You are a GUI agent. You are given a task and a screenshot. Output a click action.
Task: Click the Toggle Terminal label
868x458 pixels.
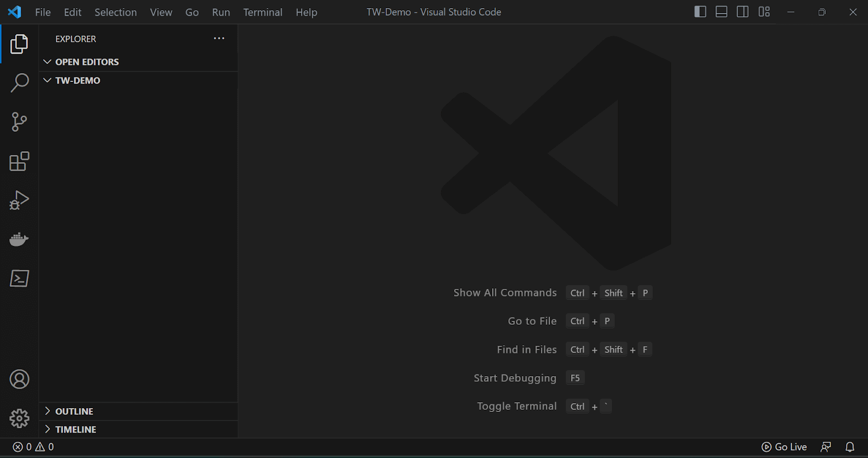(x=517, y=406)
